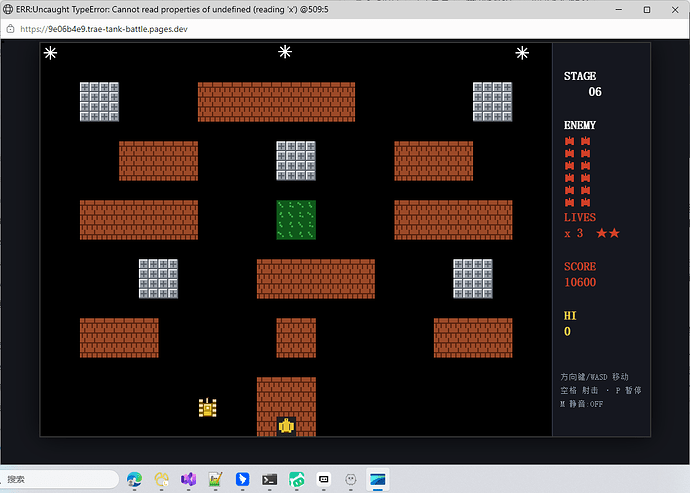Click the lives count x 3

574,233
